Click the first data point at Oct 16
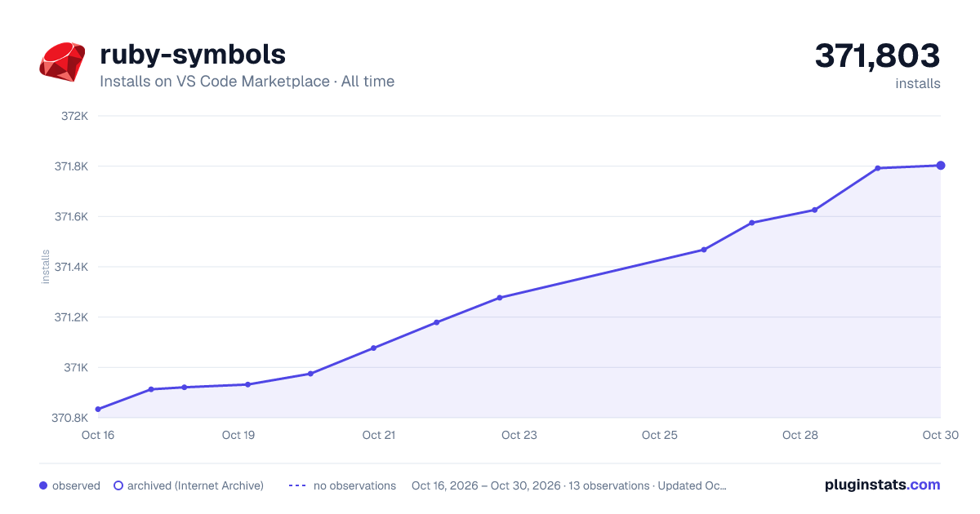Screen dimensions: 980x514 (98, 410)
